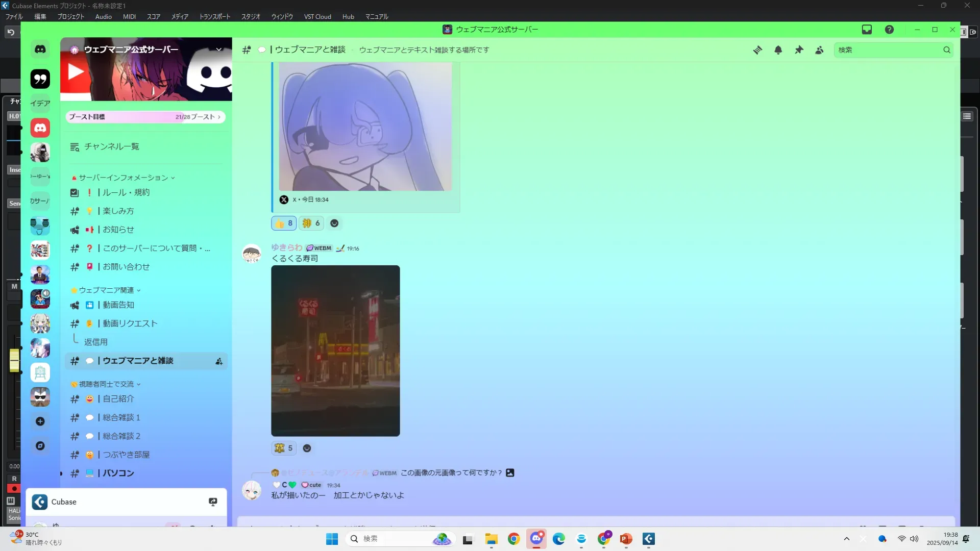Click the threads icon in channel header
The height and width of the screenshot is (551, 980).
coord(757,50)
